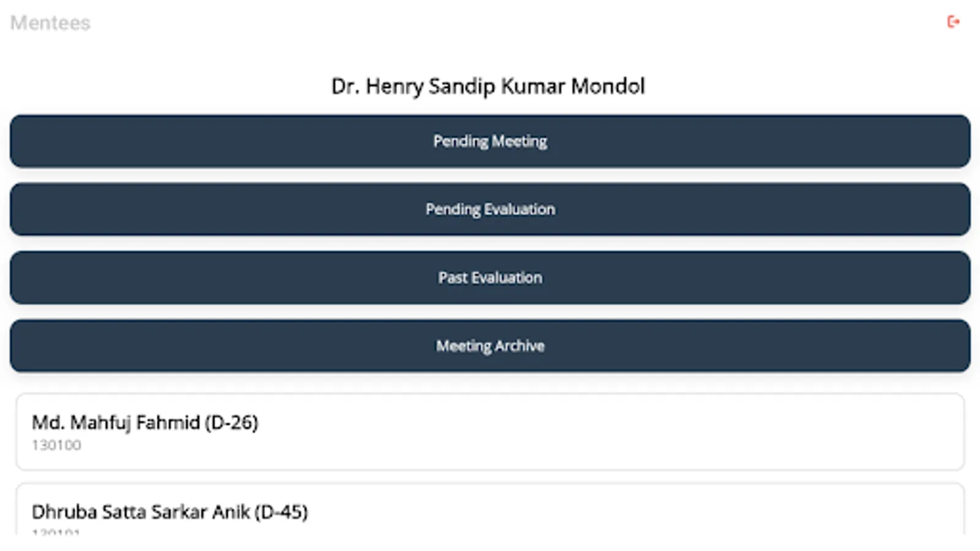Sign out using top-right exit icon
The image size is (980, 551).
point(953,22)
